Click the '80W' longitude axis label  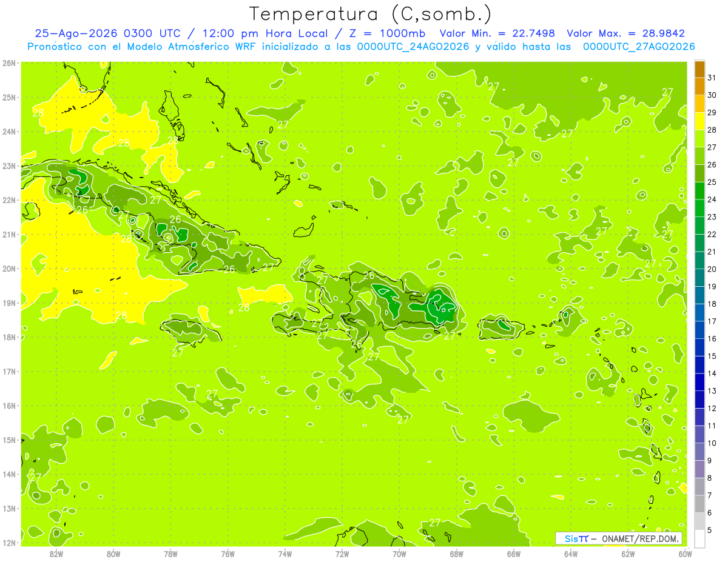[x=113, y=554]
